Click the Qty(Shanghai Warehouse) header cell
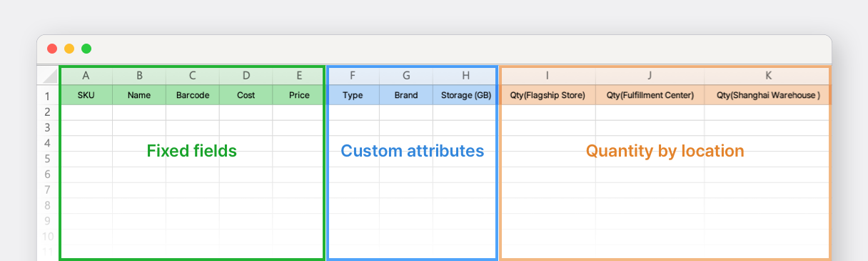The height and width of the screenshot is (261, 868). pos(768,95)
